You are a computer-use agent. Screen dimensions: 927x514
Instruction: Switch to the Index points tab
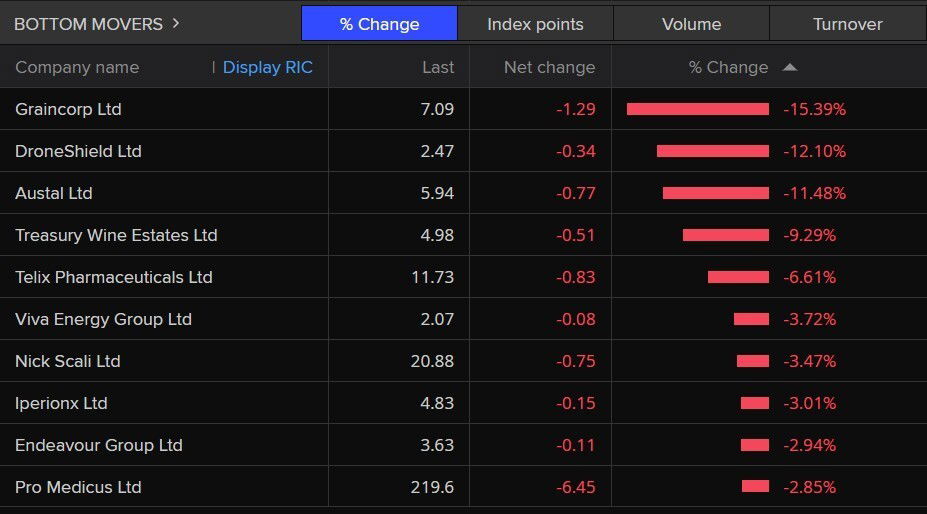pos(535,24)
